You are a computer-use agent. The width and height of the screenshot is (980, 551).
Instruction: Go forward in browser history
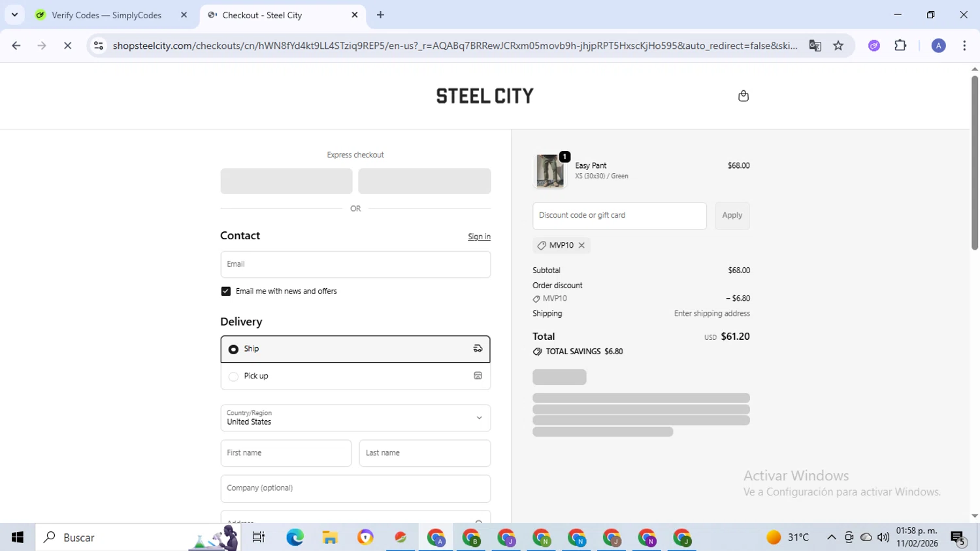[42, 46]
